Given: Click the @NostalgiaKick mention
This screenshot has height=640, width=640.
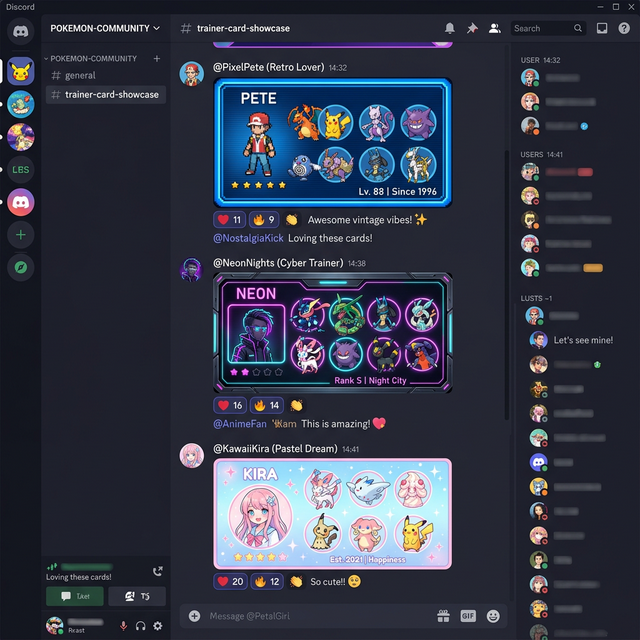Looking at the screenshot, I should (x=248, y=238).
